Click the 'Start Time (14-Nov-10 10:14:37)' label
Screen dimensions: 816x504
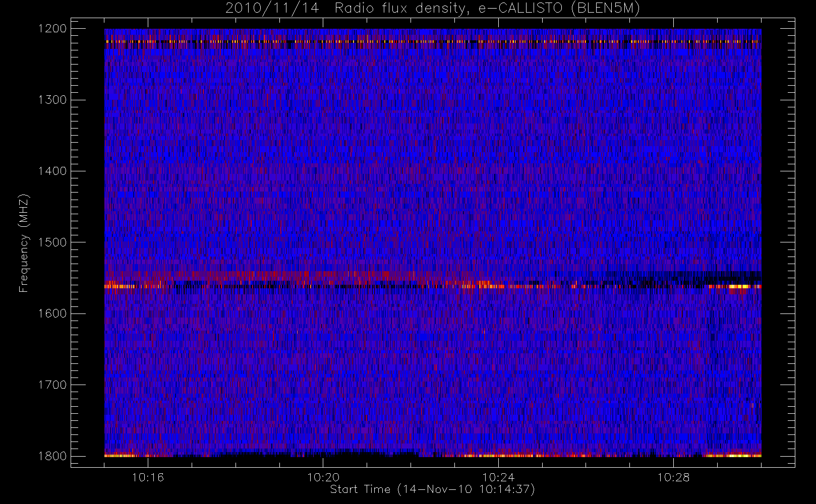432,489
